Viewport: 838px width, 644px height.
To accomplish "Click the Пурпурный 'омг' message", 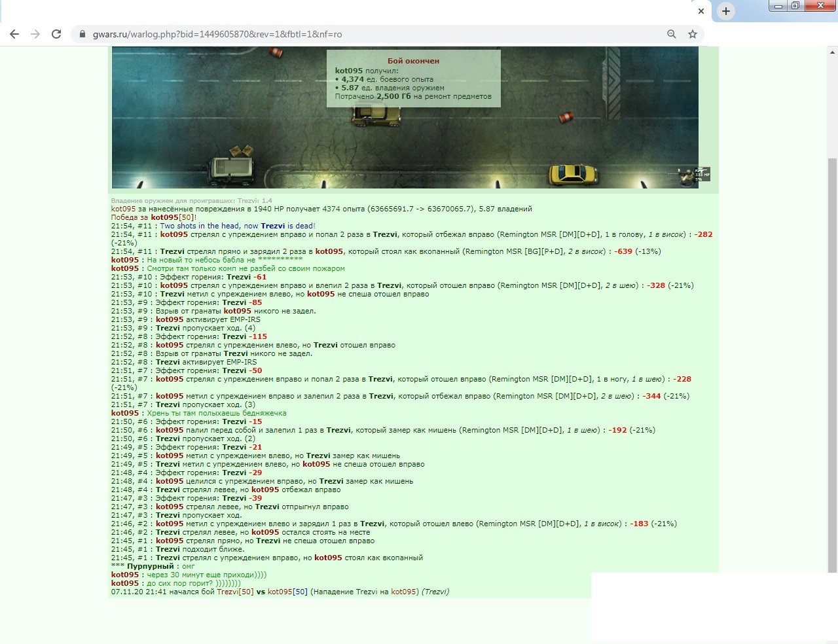I will coord(153,567).
